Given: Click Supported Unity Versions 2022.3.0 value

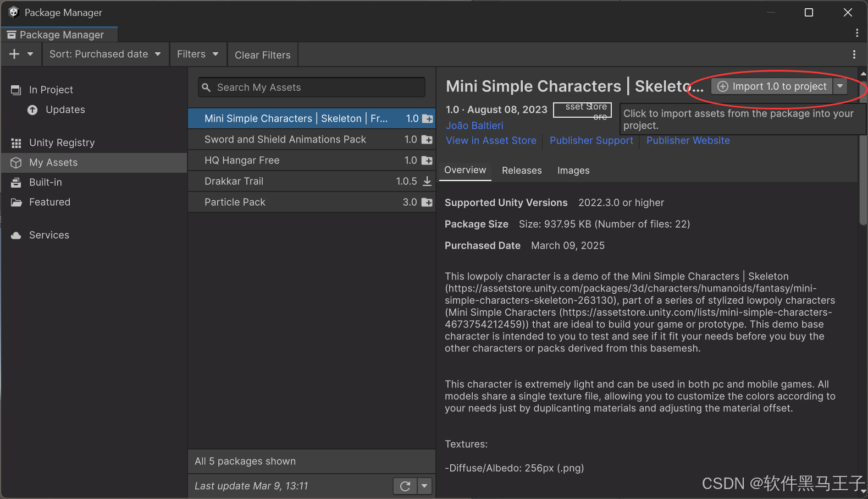Looking at the screenshot, I should (621, 202).
